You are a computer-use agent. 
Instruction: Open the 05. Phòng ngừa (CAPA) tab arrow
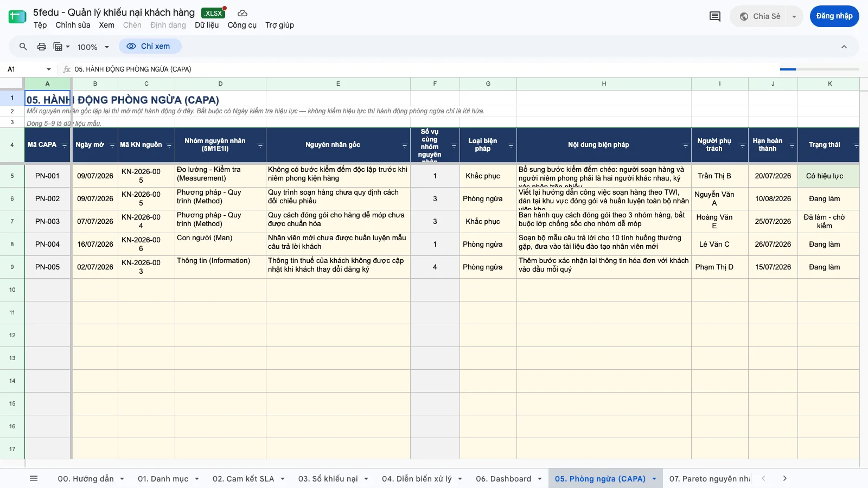click(654, 479)
